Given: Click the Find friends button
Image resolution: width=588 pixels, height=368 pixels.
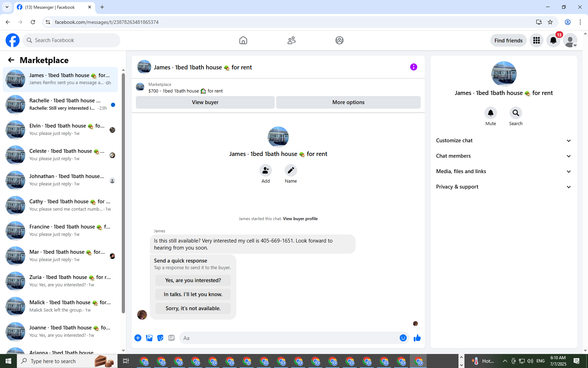Looking at the screenshot, I should pos(508,40).
